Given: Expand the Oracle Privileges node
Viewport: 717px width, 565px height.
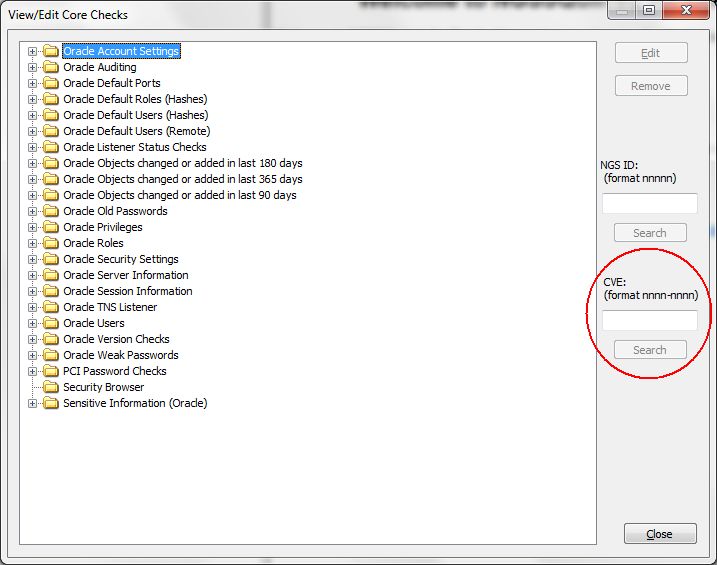Looking at the screenshot, I should 32,227.
